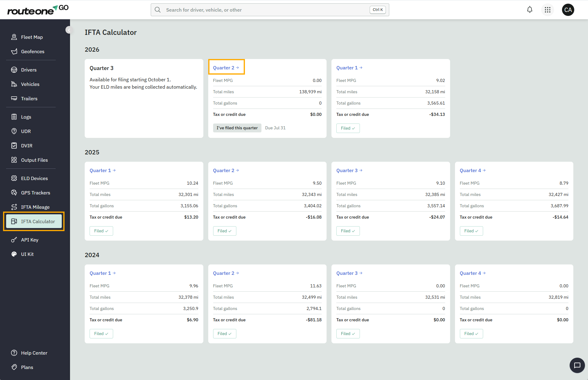Click the API Key icon
This screenshot has width=588, height=380.
tap(14, 240)
